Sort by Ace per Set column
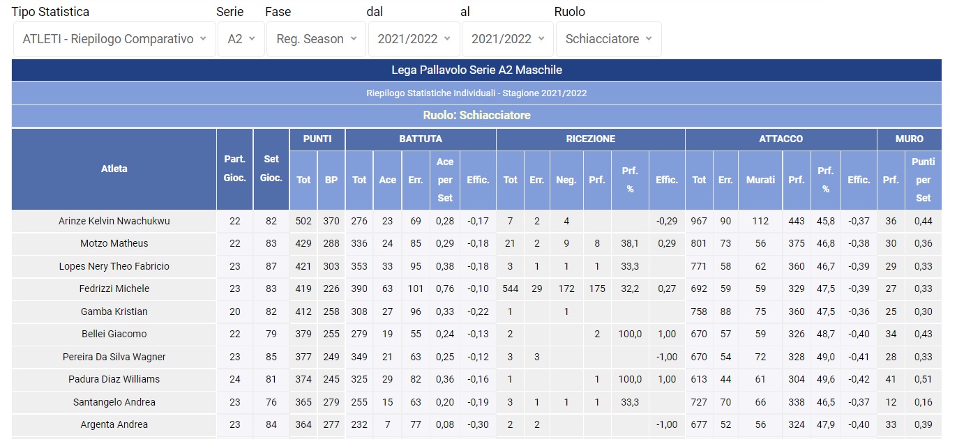The image size is (980, 439). point(445,180)
